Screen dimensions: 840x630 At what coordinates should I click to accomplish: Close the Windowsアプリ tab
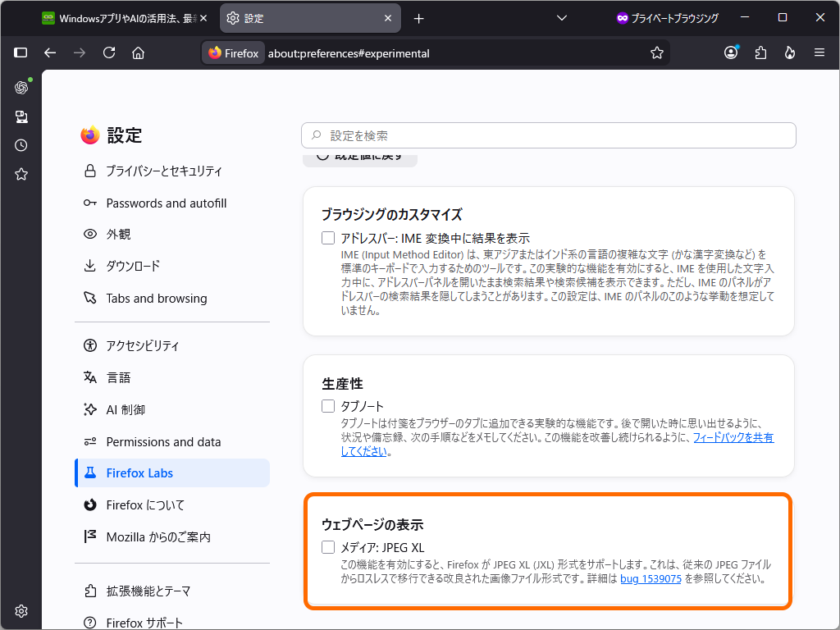(x=203, y=18)
